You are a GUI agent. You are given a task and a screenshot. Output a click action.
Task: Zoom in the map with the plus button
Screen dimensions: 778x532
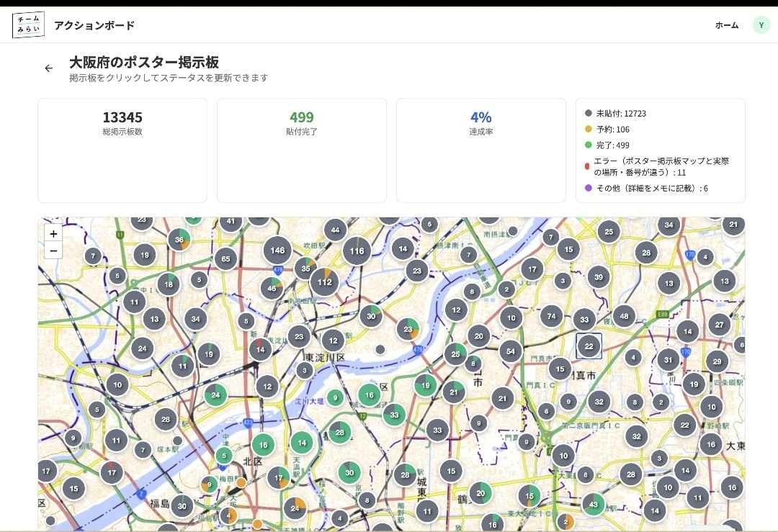53,234
